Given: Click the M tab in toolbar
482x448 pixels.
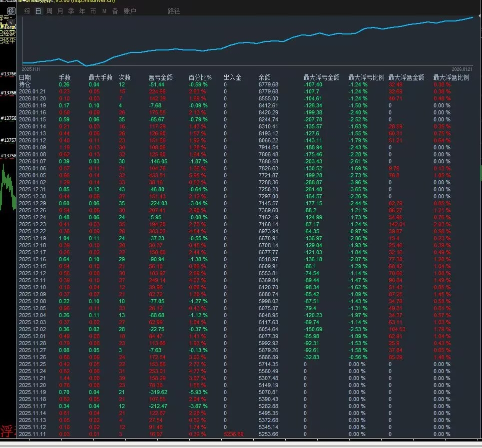Looking at the screenshot, I should [x=104, y=11].
